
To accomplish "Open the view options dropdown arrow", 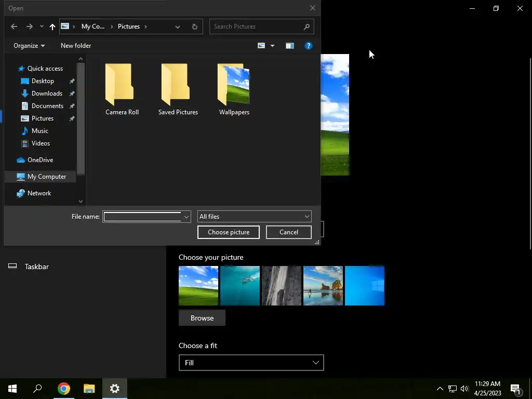I will 272,46.
